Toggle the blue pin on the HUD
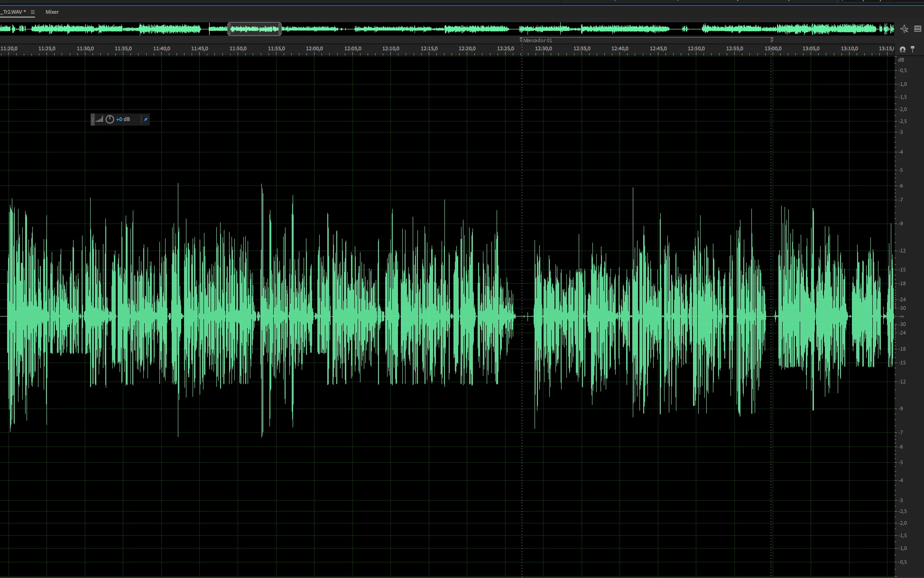 click(146, 120)
